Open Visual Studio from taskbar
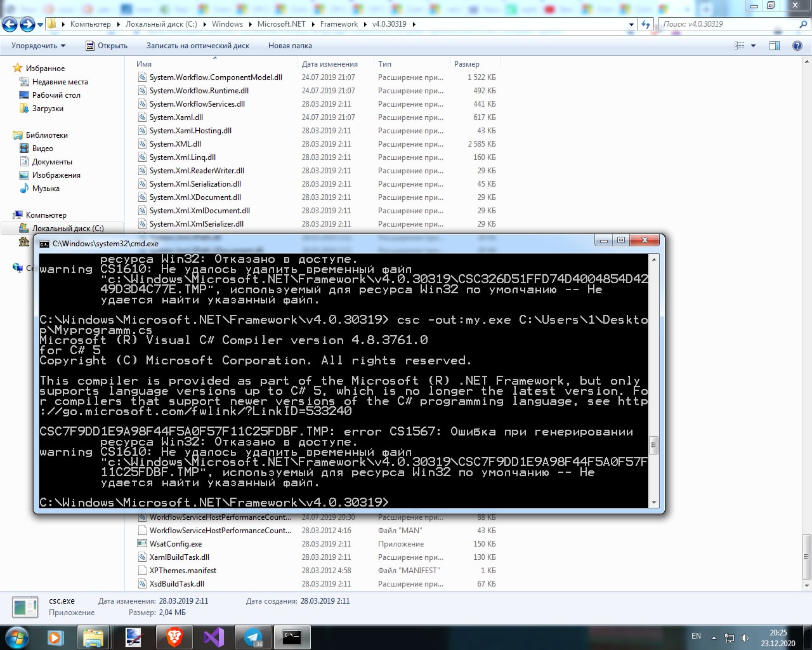Screen dimensions: 812x650 pyautogui.click(x=214, y=637)
